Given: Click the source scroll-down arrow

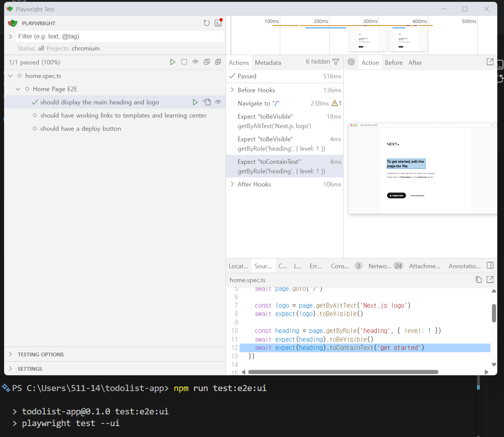Looking at the screenshot, I should click(494, 364).
